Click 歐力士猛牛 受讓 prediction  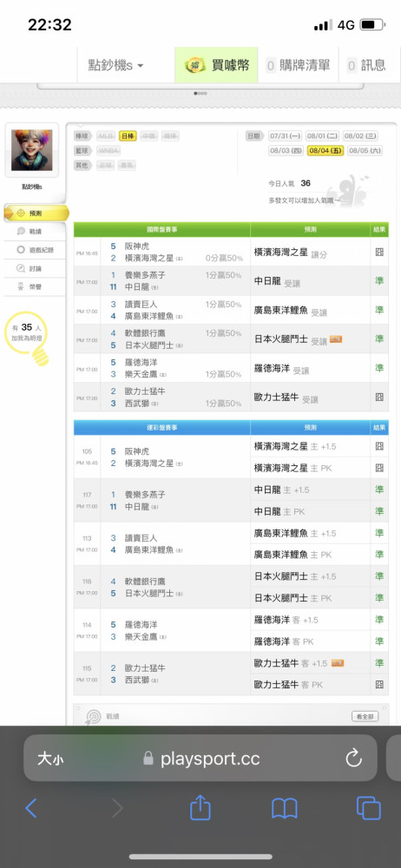click(x=286, y=398)
